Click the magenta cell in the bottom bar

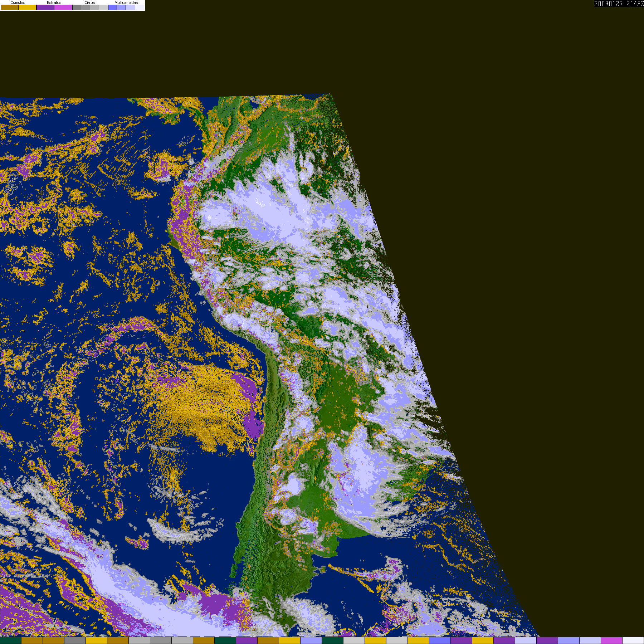tap(611, 640)
